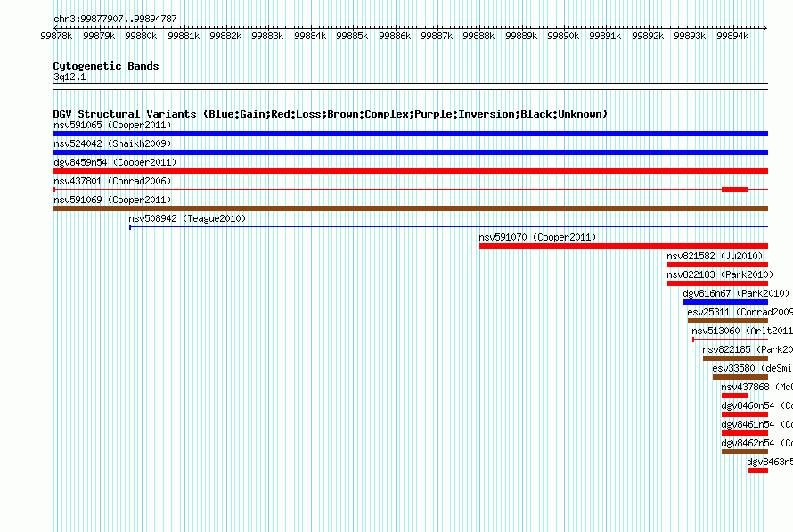Image resolution: width=793 pixels, height=532 pixels.
Task: Open the nsv591069 (Cooper2011) label
Action: click(x=112, y=200)
